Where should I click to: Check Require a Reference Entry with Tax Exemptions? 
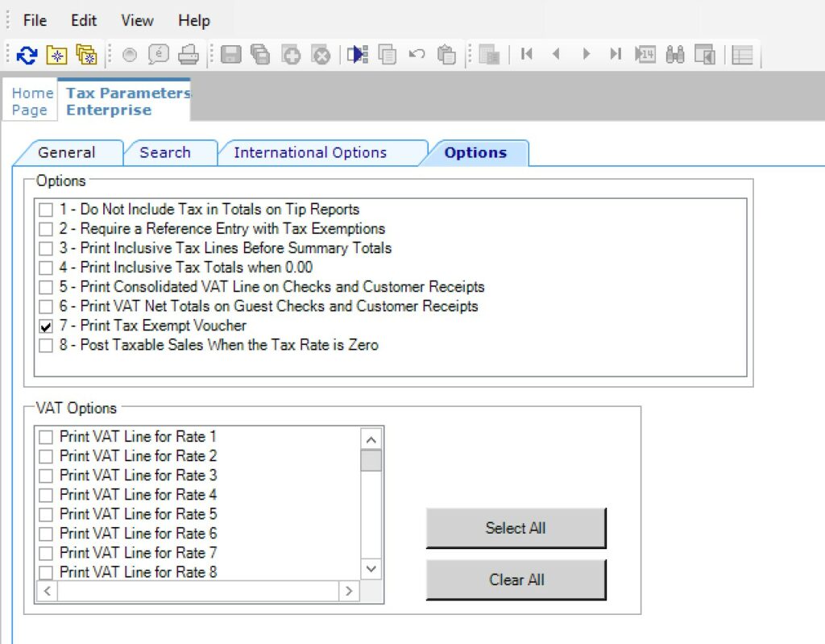tap(46, 229)
